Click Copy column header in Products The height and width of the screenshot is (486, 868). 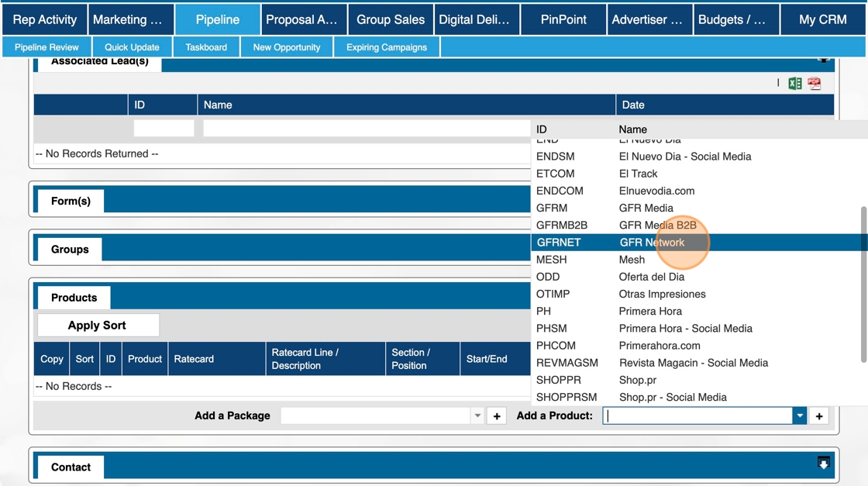51,359
